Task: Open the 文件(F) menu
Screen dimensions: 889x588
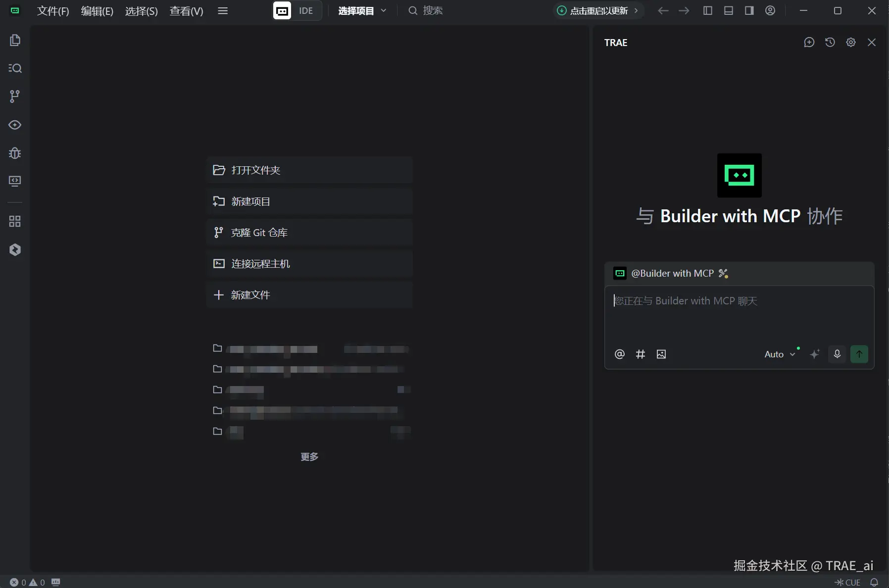Action: (x=53, y=11)
